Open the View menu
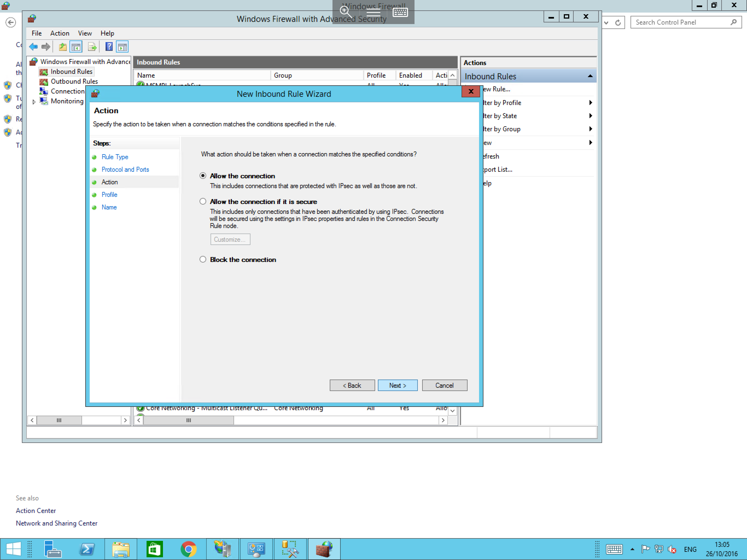Image resolution: width=747 pixels, height=560 pixels. pyautogui.click(x=85, y=33)
